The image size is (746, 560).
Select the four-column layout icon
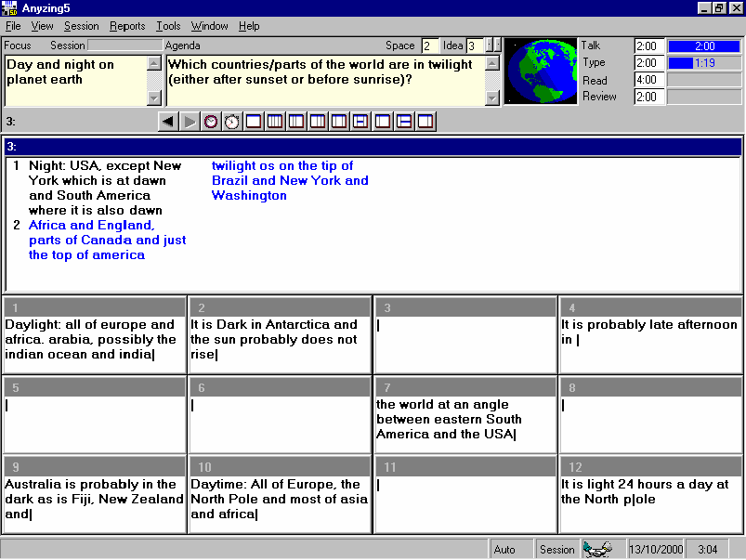click(x=275, y=122)
